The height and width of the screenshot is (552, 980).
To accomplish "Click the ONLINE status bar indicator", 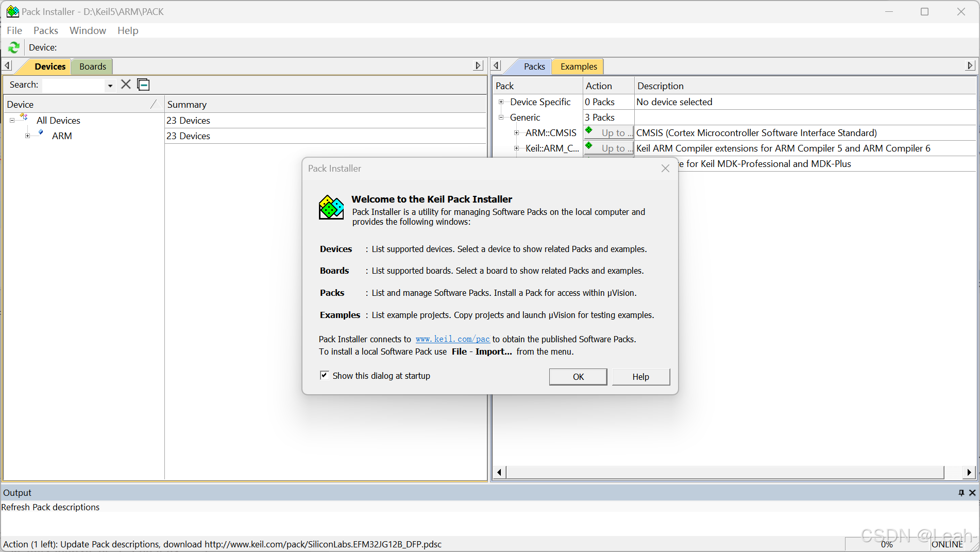I will [x=947, y=544].
